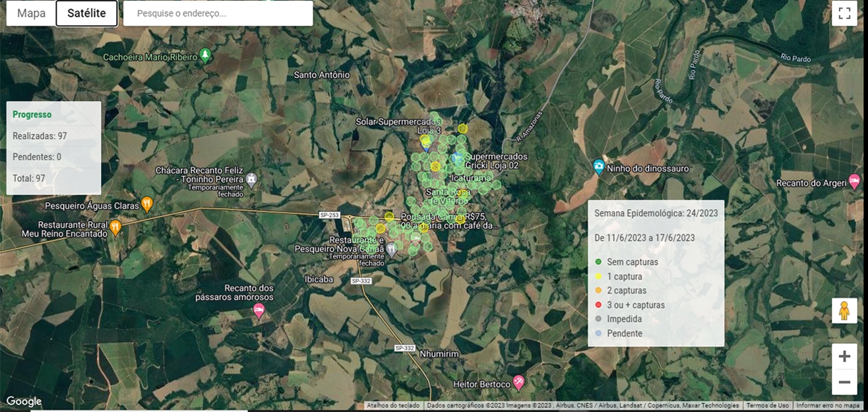Click the Recanto do Argeri lodging marker
The width and height of the screenshot is (868, 412).
854,180
